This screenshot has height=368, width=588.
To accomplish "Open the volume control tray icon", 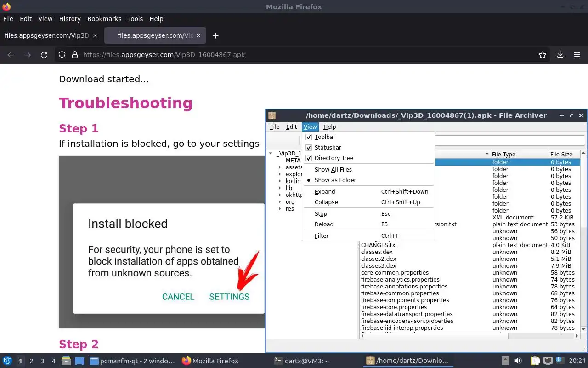I will [518, 361].
